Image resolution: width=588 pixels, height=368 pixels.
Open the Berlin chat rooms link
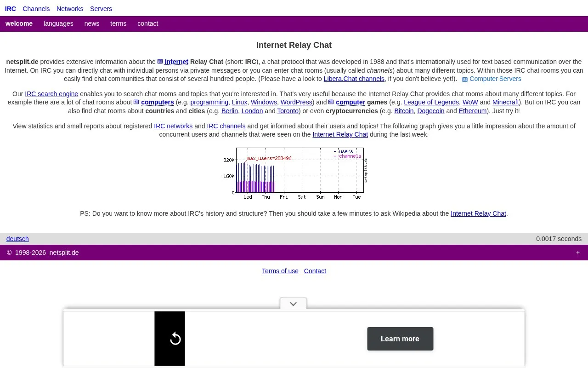(x=230, y=111)
